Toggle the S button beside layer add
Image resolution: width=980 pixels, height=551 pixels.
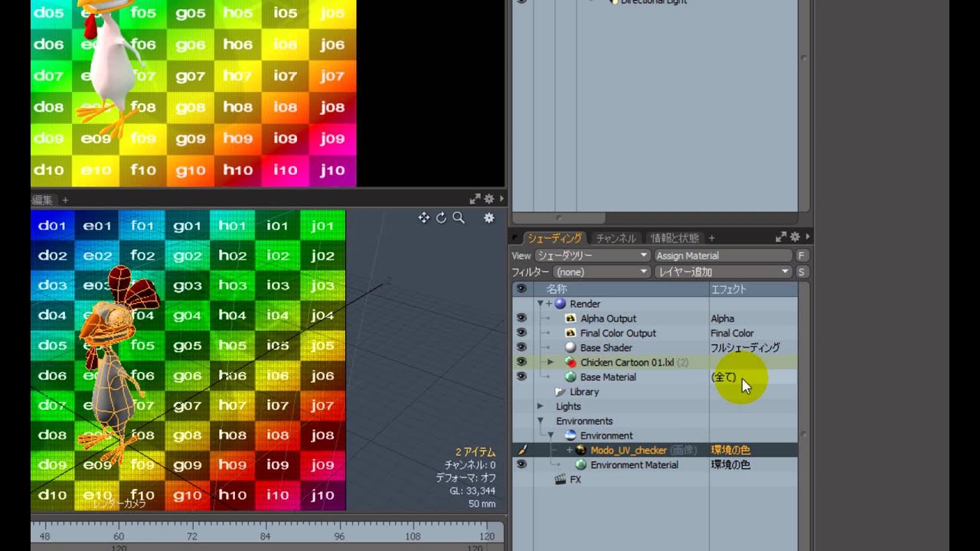(x=802, y=272)
